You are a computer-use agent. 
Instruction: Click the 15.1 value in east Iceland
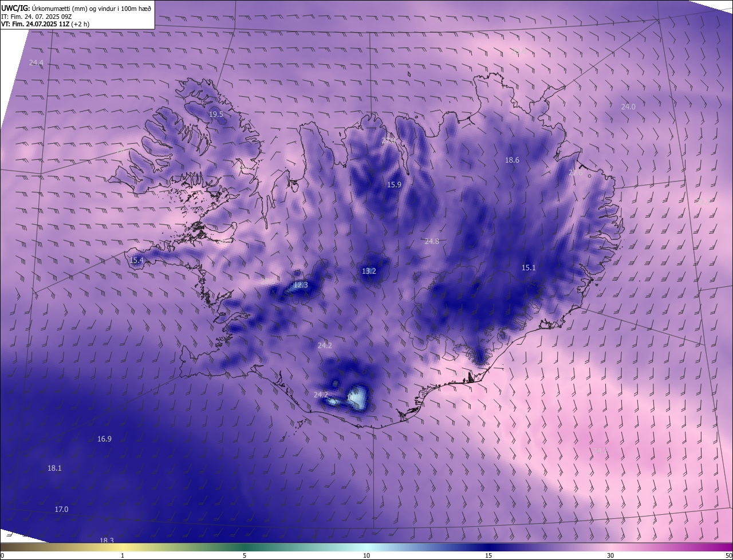coord(529,268)
